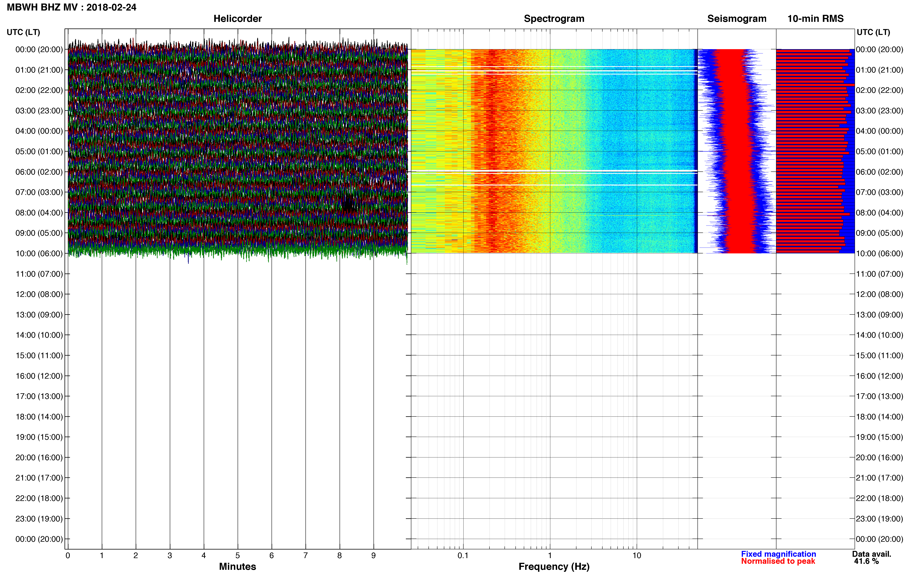This screenshot has width=924, height=578.
Task: Click '16:00 (12:00)' on Helicorder time axis
Action: click(x=39, y=376)
